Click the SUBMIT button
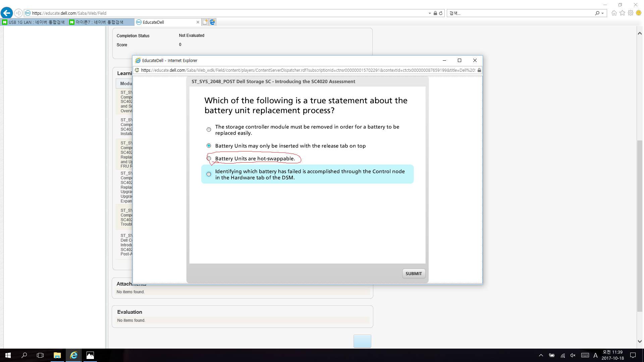The image size is (644, 362). (x=414, y=274)
